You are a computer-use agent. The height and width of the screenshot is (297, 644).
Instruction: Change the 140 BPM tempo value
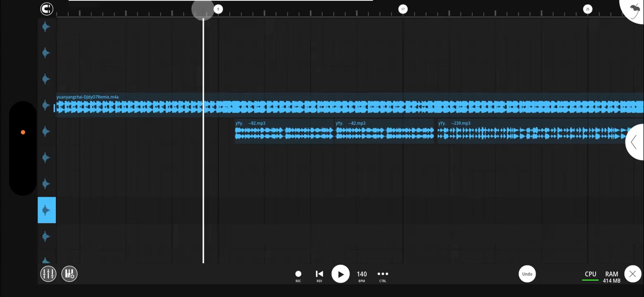[362, 276]
